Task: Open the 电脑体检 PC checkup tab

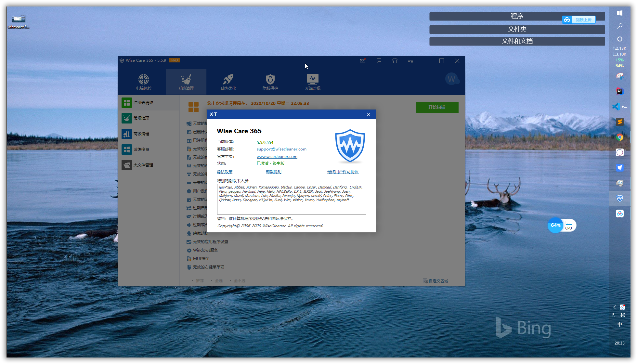Action: [143, 82]
